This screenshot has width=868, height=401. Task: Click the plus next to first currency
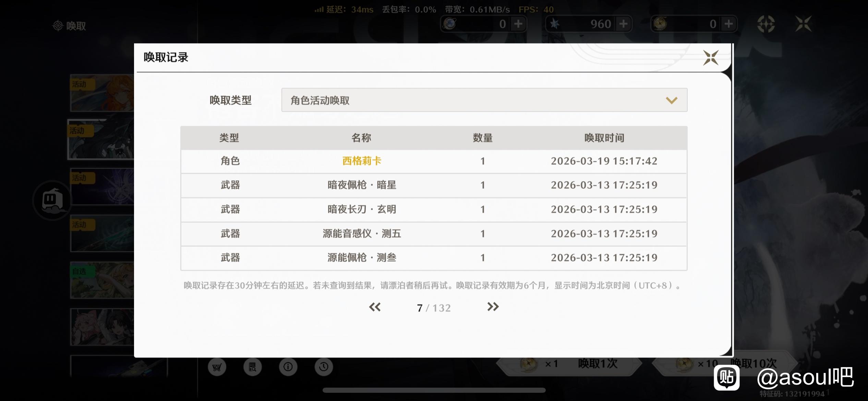tap(518, 24)
